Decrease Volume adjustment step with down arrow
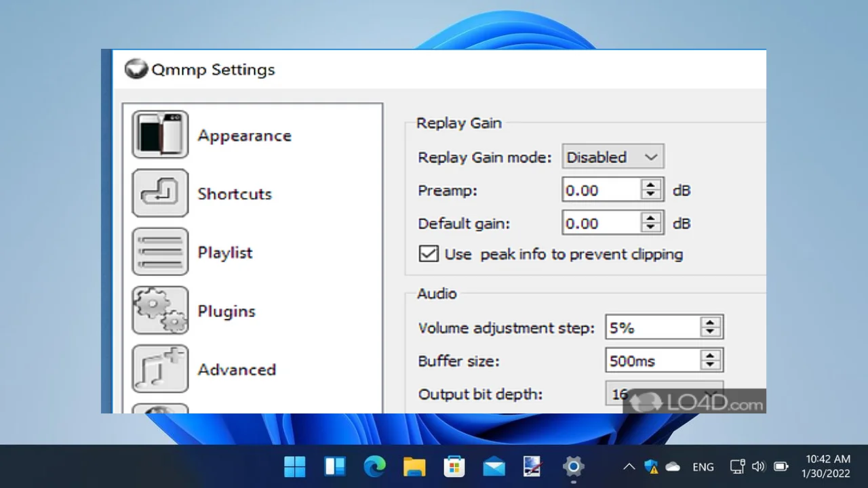This screenshot has width=868, height=488. [710, 333]
